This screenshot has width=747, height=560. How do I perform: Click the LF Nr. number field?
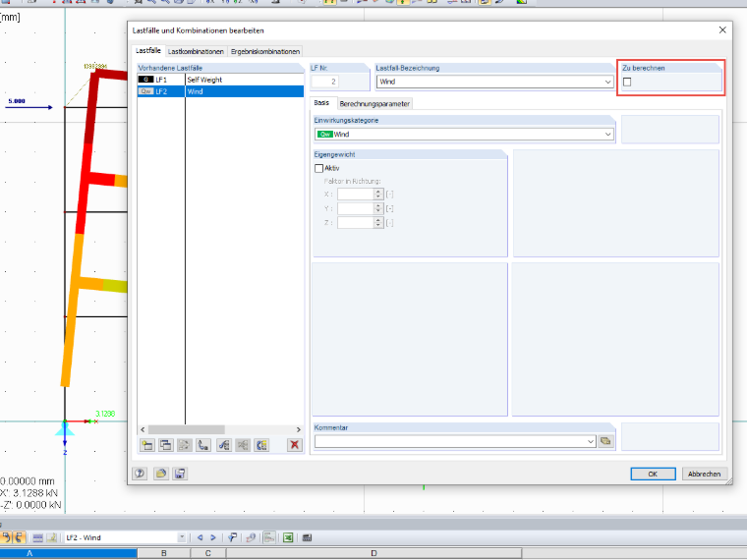325,82
